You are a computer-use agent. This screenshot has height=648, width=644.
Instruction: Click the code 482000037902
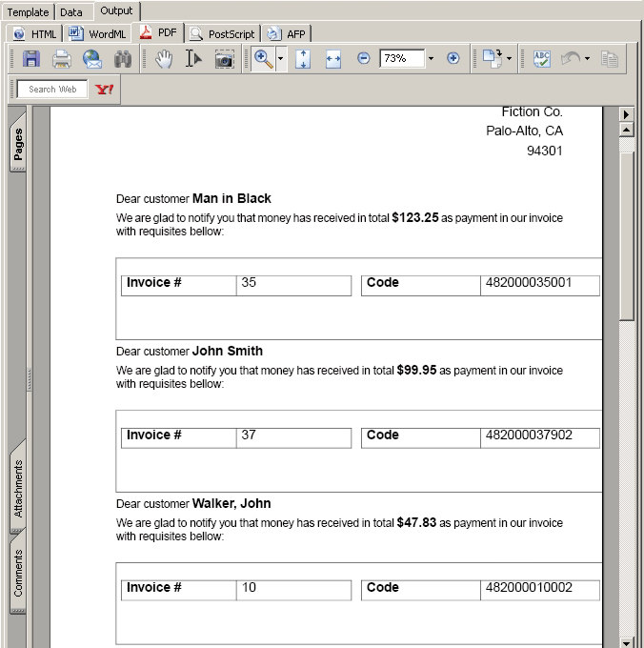(529, 435)
